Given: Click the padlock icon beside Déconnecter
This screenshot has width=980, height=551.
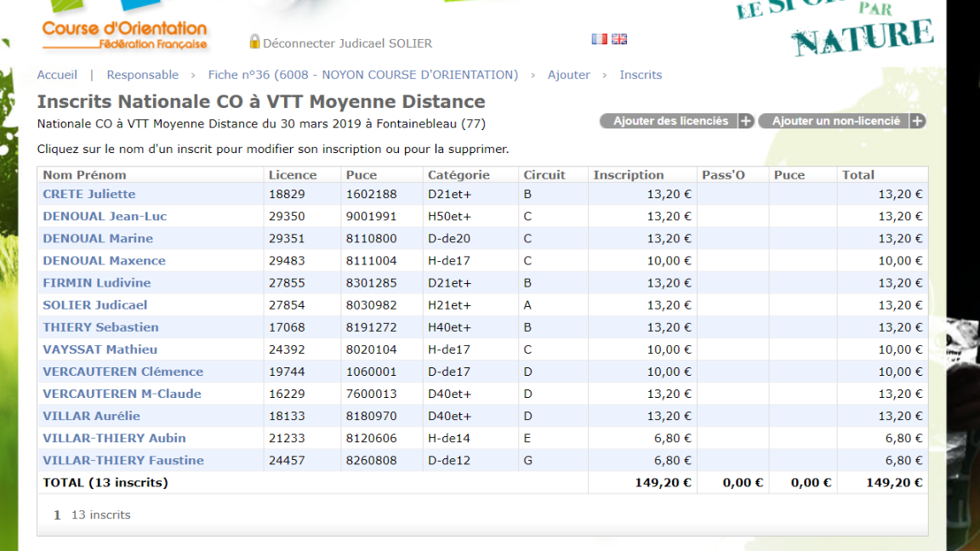Looking at the screenshot, I should click(254, 42).
